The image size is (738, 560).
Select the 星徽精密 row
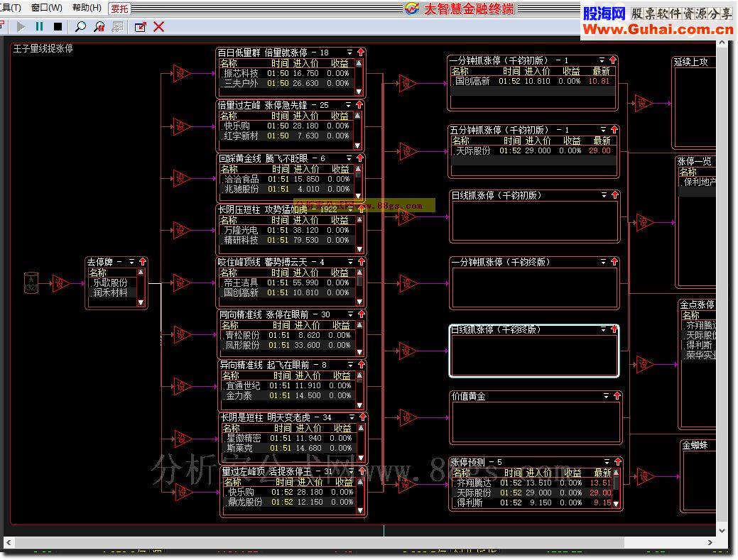290,438
